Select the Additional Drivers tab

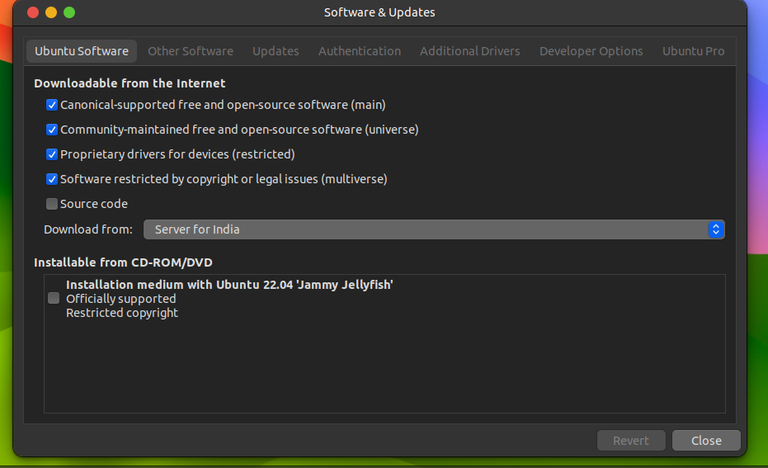(469, 51)
